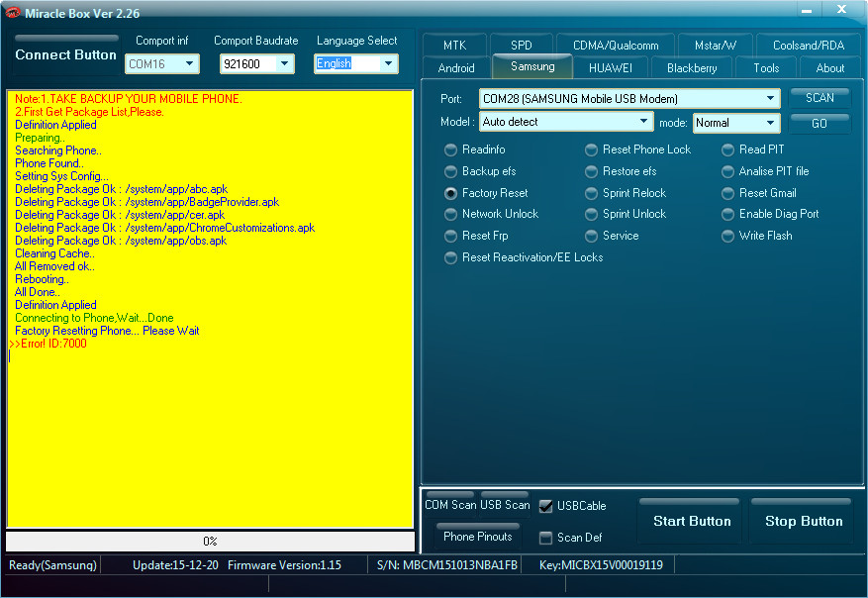Switch to the MTK tab
Screen dimensions: 868x598
pos(454,46)
